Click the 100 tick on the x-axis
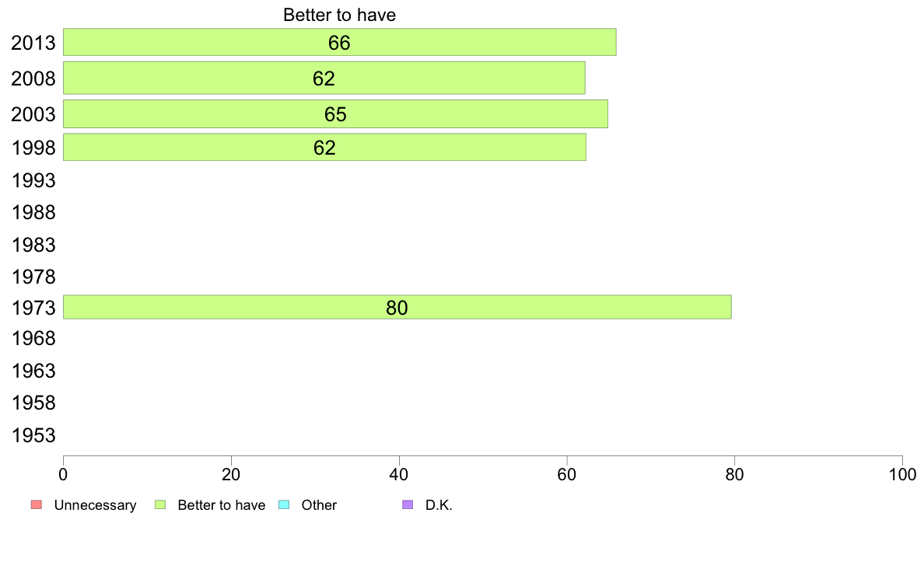This screenshot has width=924, height=572. (901, 473)
